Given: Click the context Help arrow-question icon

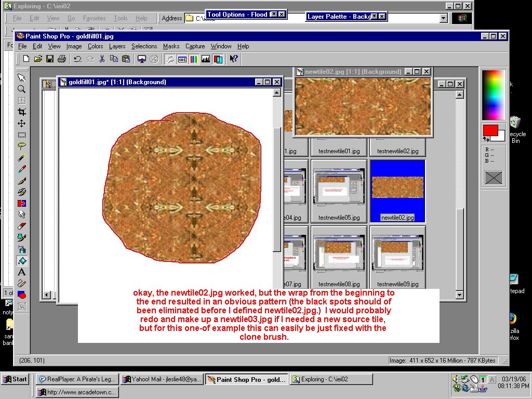Looking at the screenshot, I should click(233, 59).
